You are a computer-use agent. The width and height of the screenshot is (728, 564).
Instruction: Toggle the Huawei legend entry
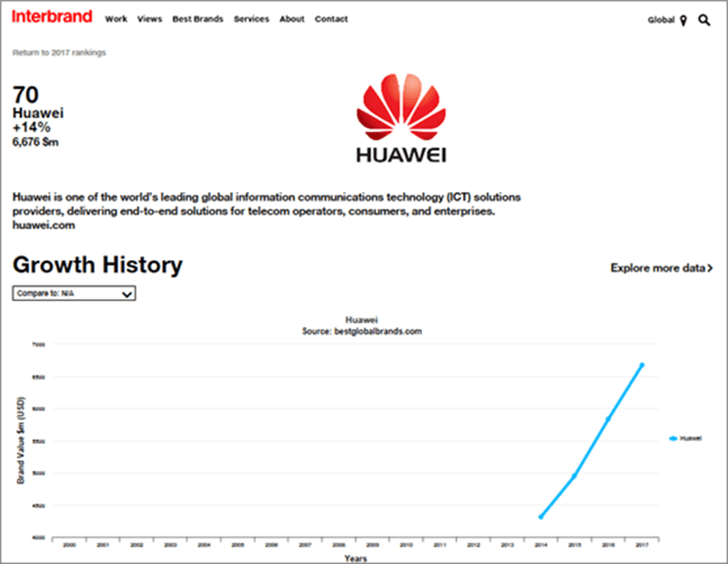(x=686, y=438)
